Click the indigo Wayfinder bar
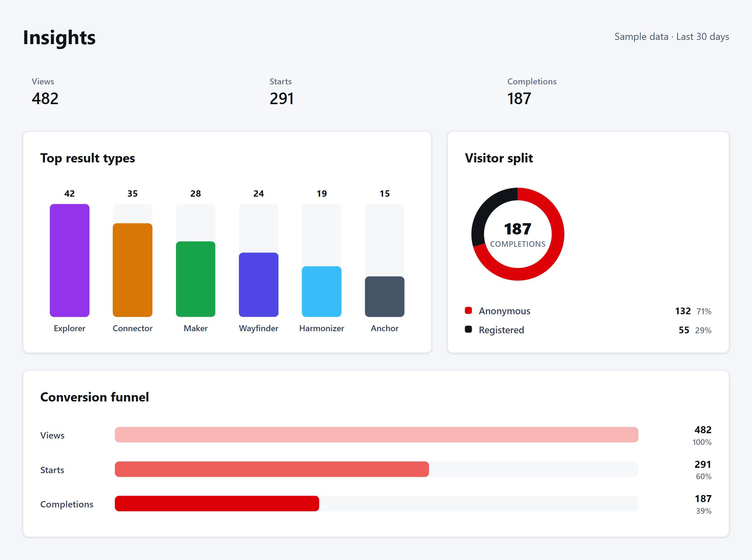Screen dimensions: 752x560 pos(259,285)
